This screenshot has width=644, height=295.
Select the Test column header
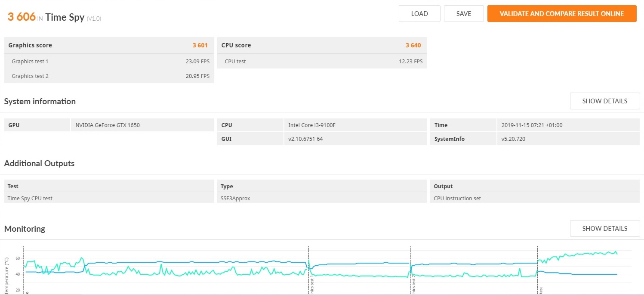coord(13,186)
